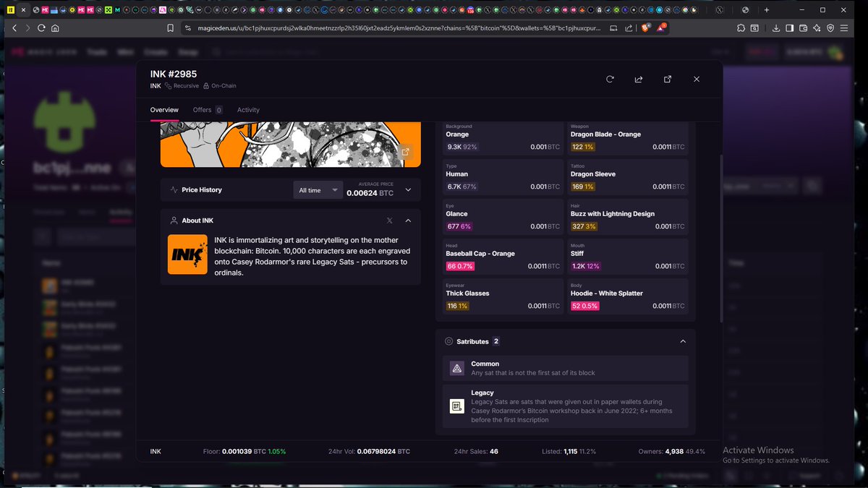Image resolution: width=868 pixels, height=488 pixels.
Task: Open a new browser tab
Action: click(767, 10)
